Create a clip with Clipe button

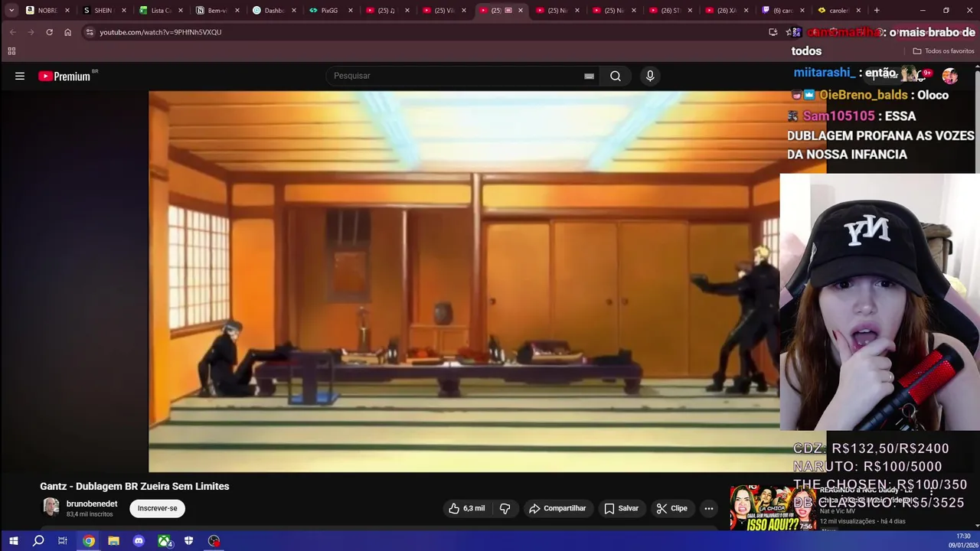[x=671, y=508]
